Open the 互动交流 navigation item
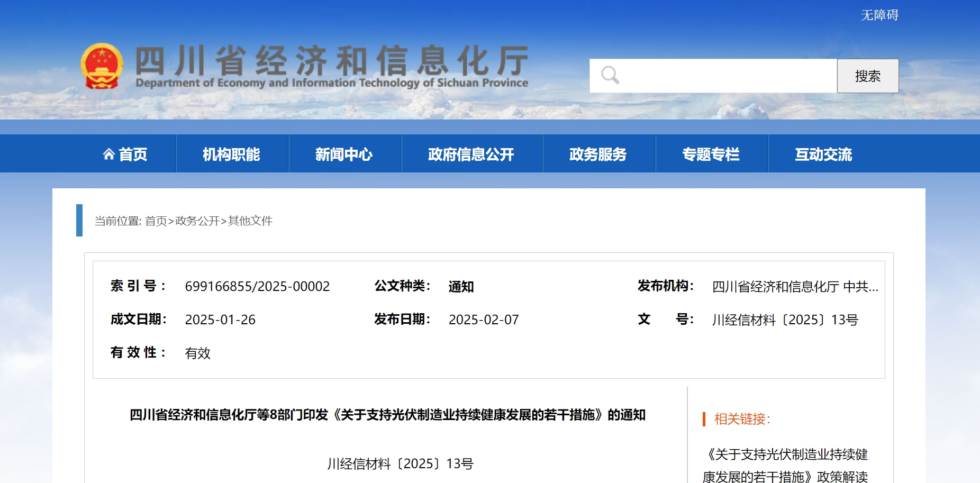The width and height of the screenshot is (980, 483). tap(823, 154)
